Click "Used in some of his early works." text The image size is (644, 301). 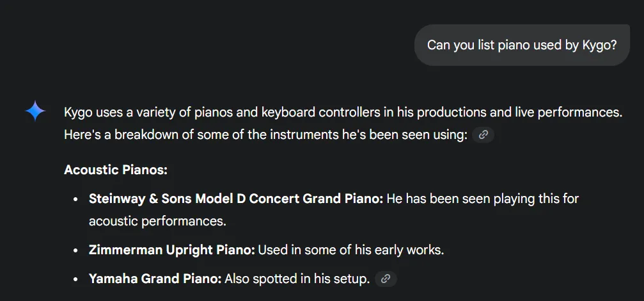click(350, 250)
